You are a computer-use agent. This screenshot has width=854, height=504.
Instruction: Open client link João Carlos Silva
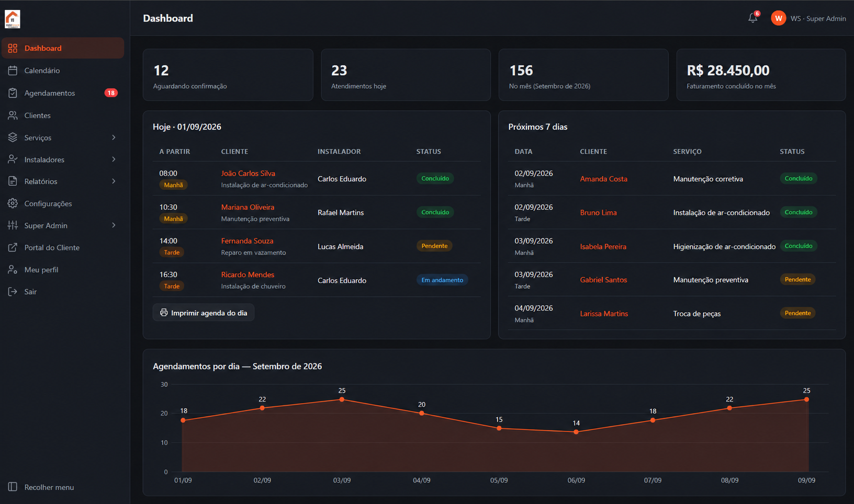point(248,173)
